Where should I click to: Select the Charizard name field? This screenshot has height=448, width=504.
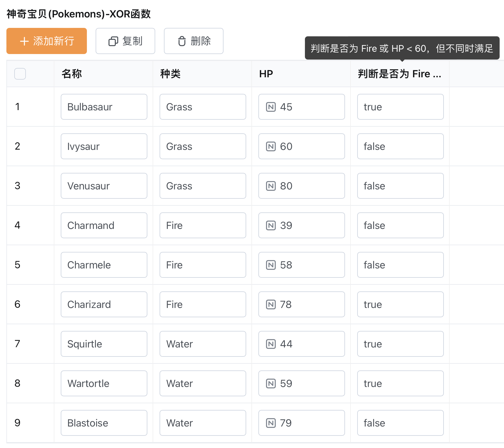(104, 304)
